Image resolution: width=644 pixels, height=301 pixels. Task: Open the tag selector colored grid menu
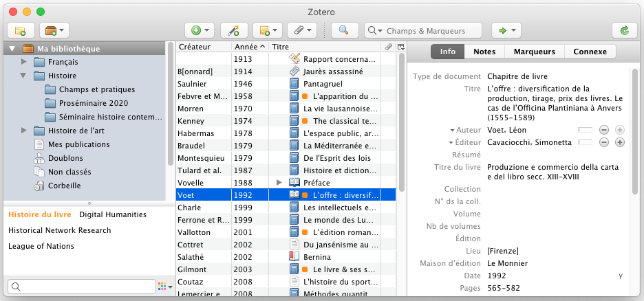[x=165, y=287]
